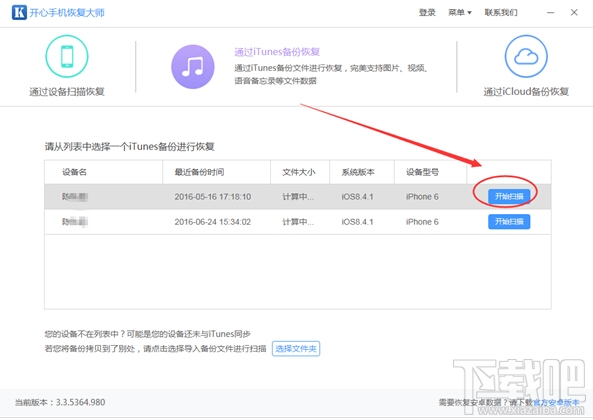Select the 通过iTunes备份恢复 heading

[277, 52]
